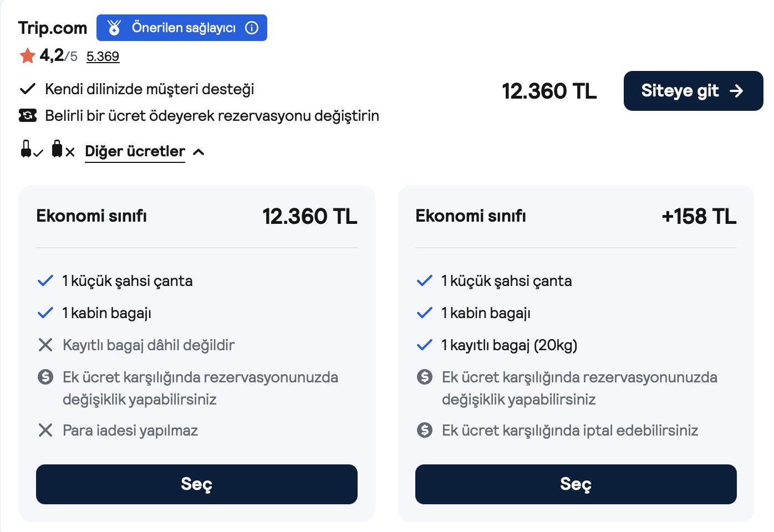This screenshot has width=774, height=532.
Task: Collapse the Diğer ücretler section
Action: 135,151
